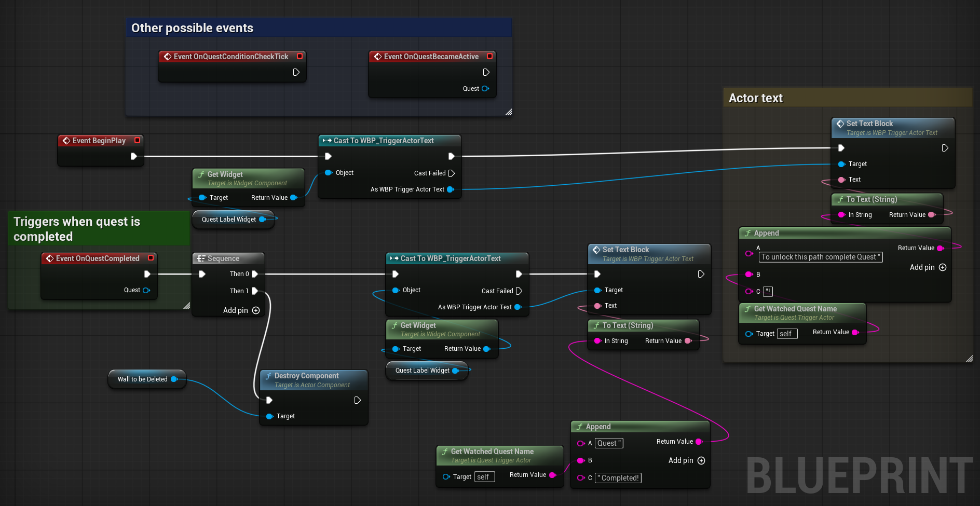Click the To Text (String) function icon
Screen dimensions: 980x506
841,199
